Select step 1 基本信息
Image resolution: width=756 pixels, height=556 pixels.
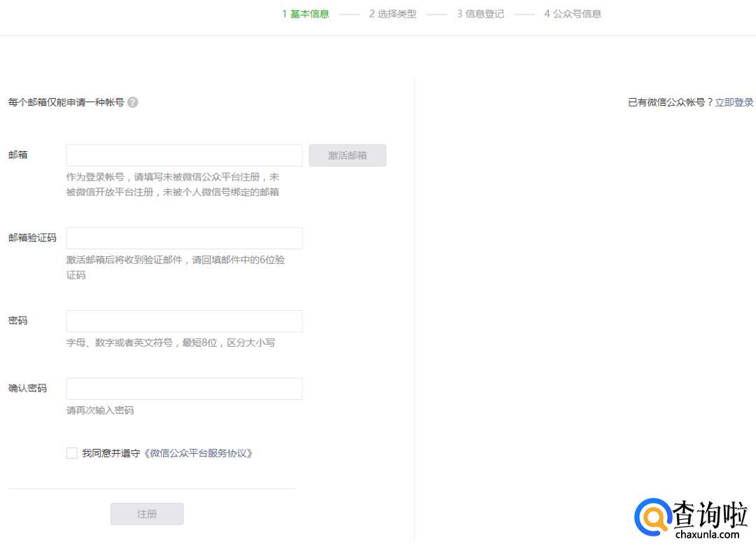click(306, 14)
